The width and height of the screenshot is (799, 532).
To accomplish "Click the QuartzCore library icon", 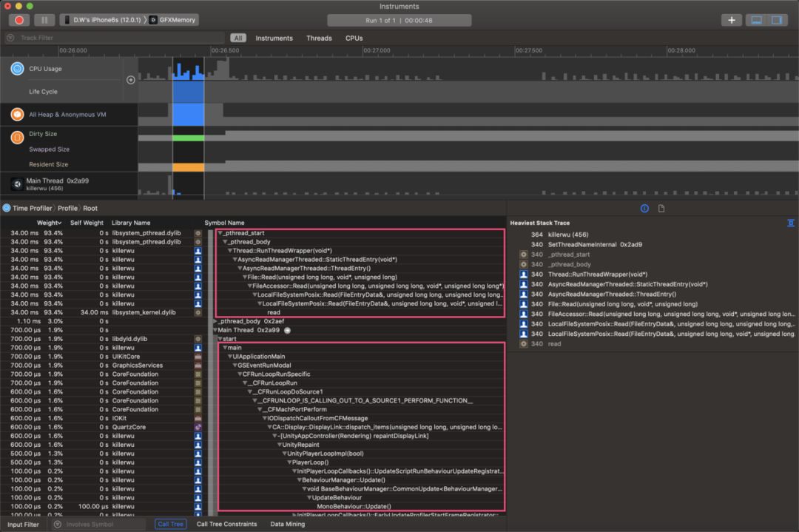I will tap(198, 427).
